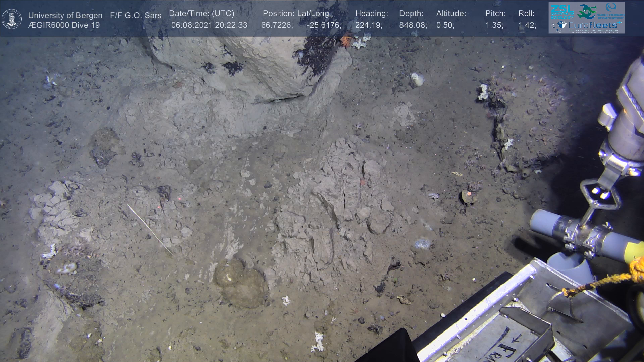This screenshot has width=644, height=362.
Task: Click the ZSL Institute of Zoology logo
Action: click(562, 12)
